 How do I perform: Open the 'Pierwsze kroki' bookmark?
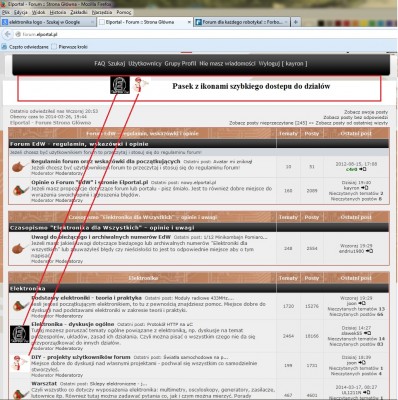[x=70, y=47]
